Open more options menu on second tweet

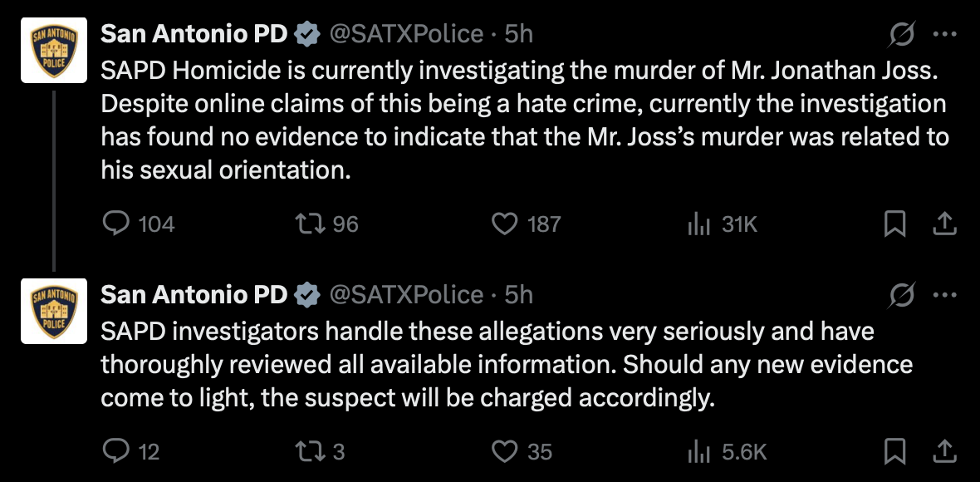pos(944,295)
